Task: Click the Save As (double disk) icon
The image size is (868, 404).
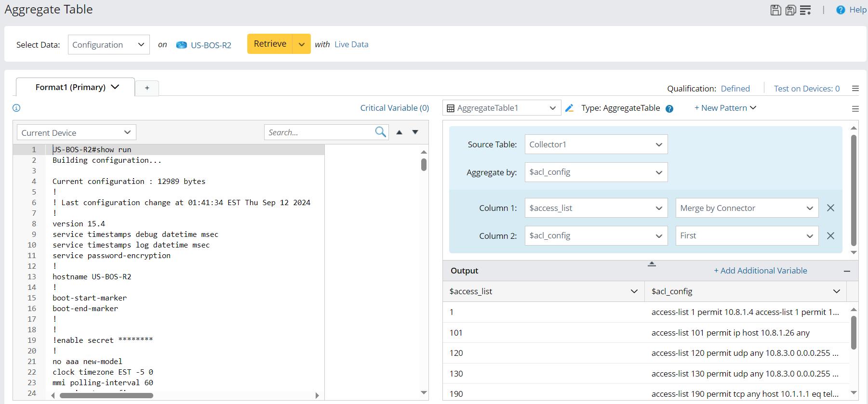Action: [x=790, y=10]
